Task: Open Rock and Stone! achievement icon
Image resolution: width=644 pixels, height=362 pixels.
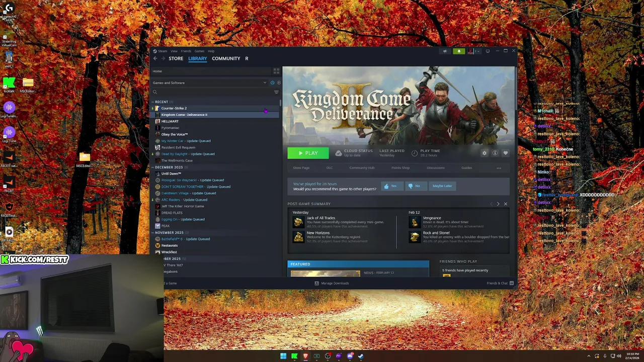Action: 415,237
